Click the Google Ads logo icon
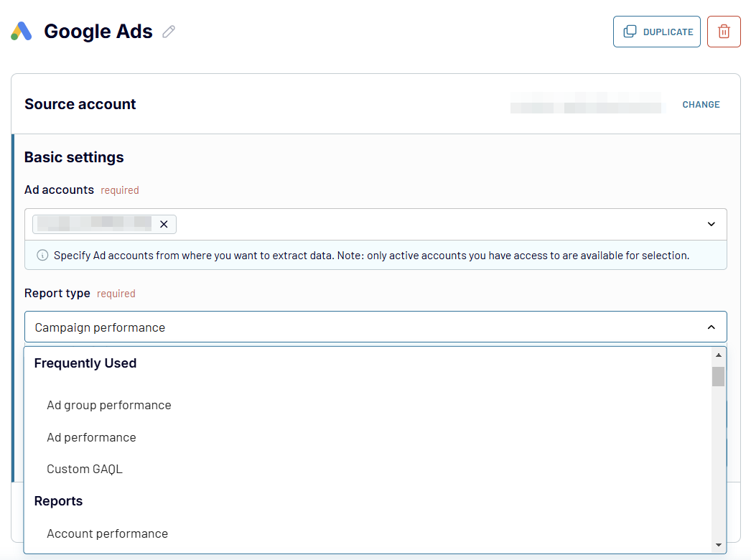Screen dimensions: 751x560 point(22,32)
